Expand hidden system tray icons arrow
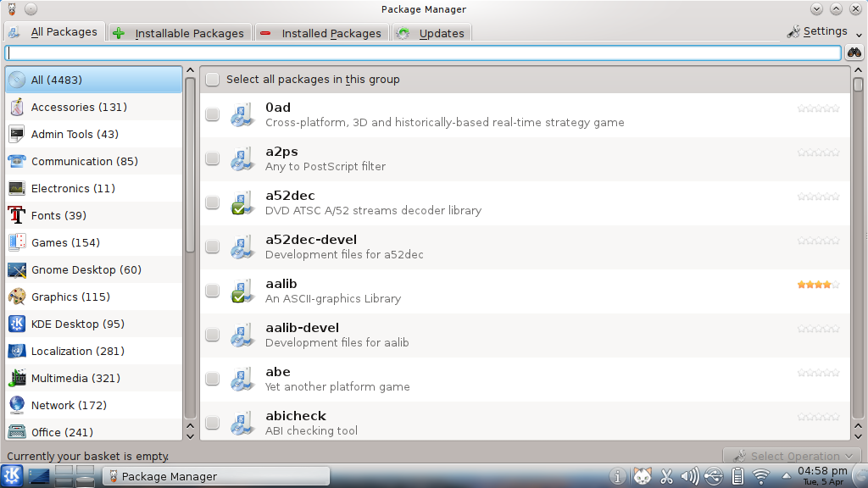This screenshot has height=488, width=868. pos(786,476)
